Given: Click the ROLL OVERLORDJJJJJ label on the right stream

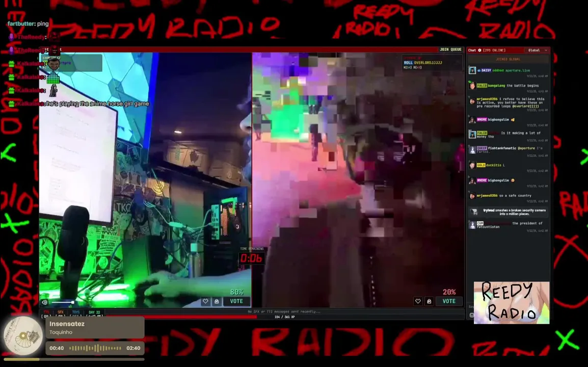Looking at the screenshot, I should (x=423, y=63).
